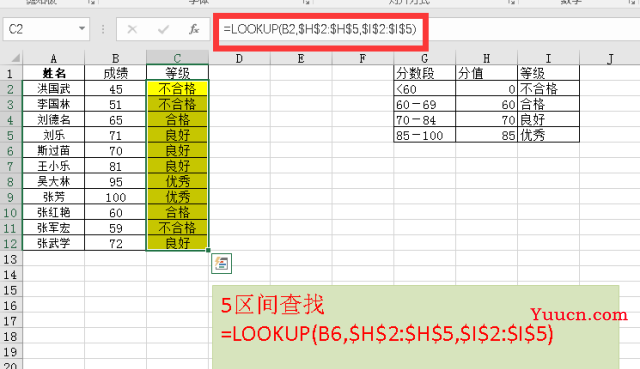
Task: Click cell containing 成绩 header
Action: 116,73
